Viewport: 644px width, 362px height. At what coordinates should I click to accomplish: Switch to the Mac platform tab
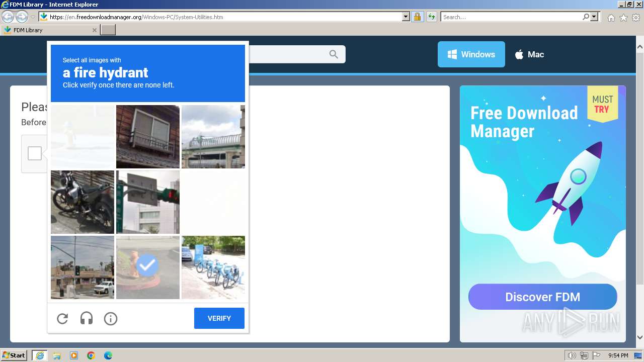tap(529, 54)
